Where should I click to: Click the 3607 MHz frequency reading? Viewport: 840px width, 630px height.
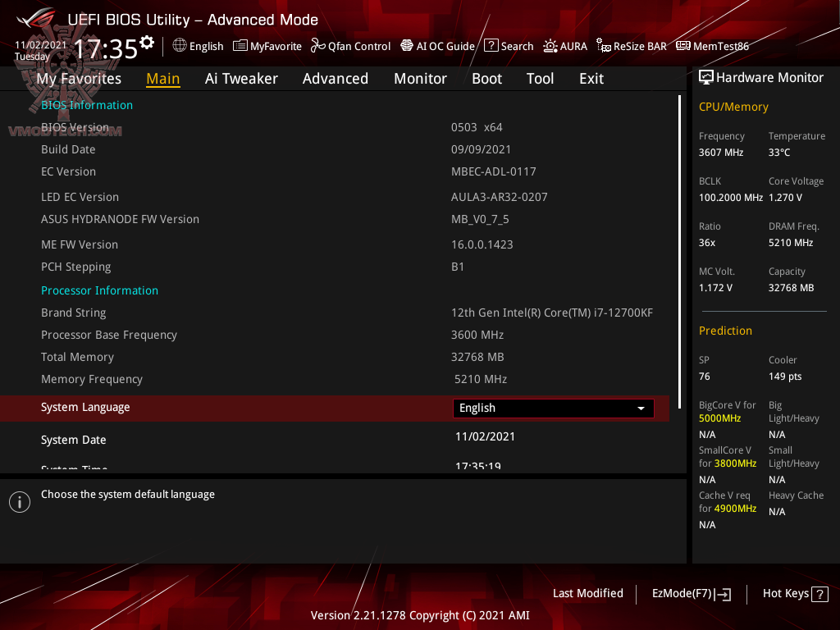click(721, 153)
